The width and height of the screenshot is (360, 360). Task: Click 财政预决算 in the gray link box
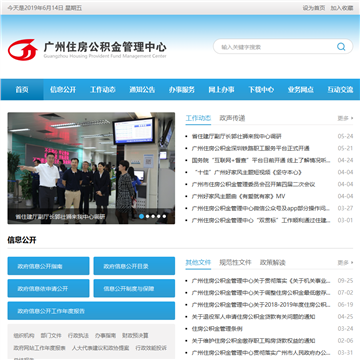135,335
